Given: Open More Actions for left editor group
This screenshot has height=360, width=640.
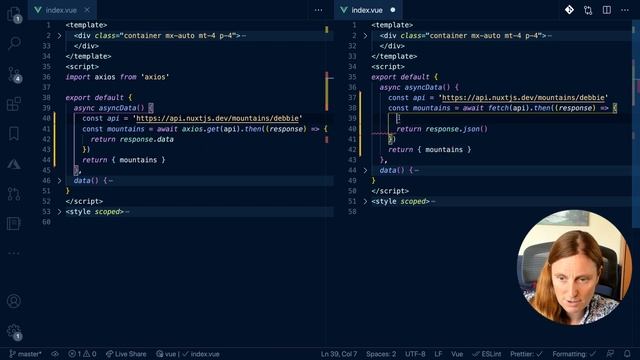Looking at the screenshot, I should click(318, 10).
